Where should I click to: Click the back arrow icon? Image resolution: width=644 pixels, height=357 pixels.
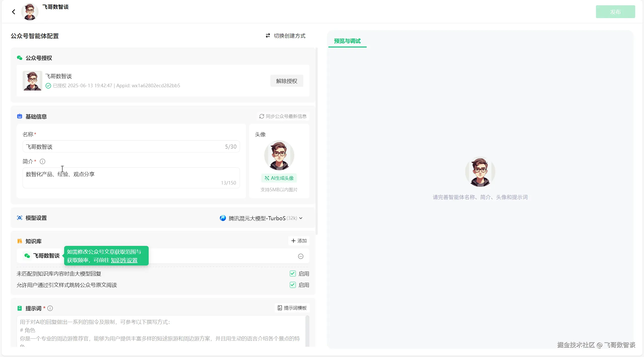click(x=14, y=12)
